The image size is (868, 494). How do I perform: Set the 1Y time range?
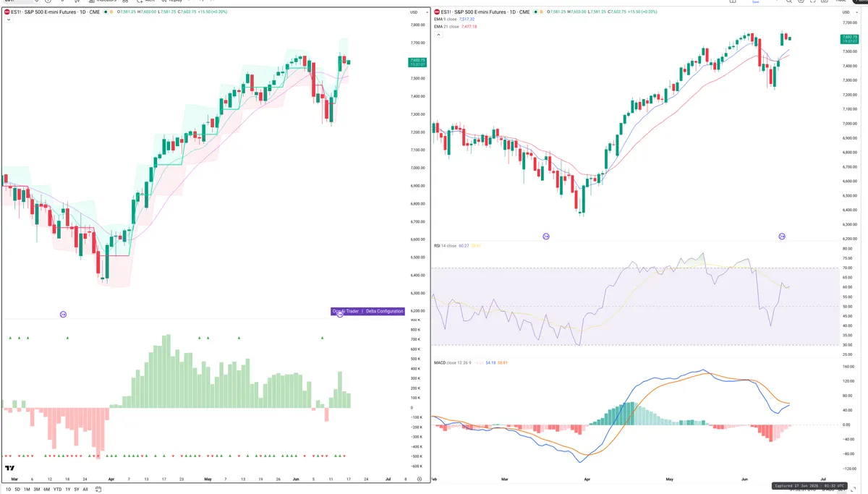click(x=68, y=489)
